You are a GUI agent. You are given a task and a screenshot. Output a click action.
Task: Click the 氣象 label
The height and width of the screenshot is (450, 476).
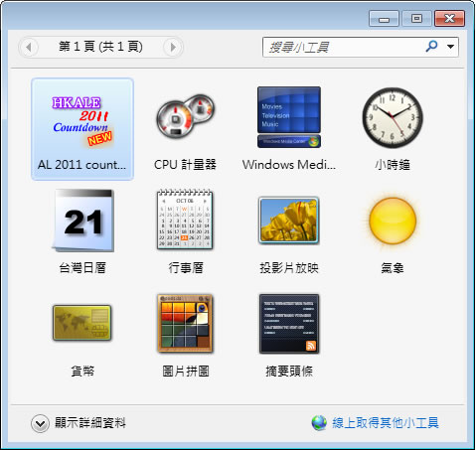tap(393, 267)
